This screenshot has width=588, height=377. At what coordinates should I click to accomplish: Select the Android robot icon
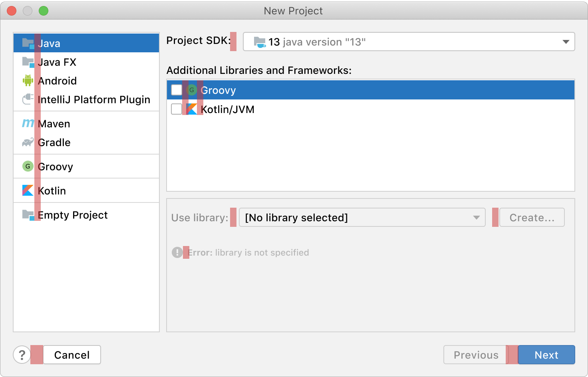pyautogui.click(x=28, y=81)
